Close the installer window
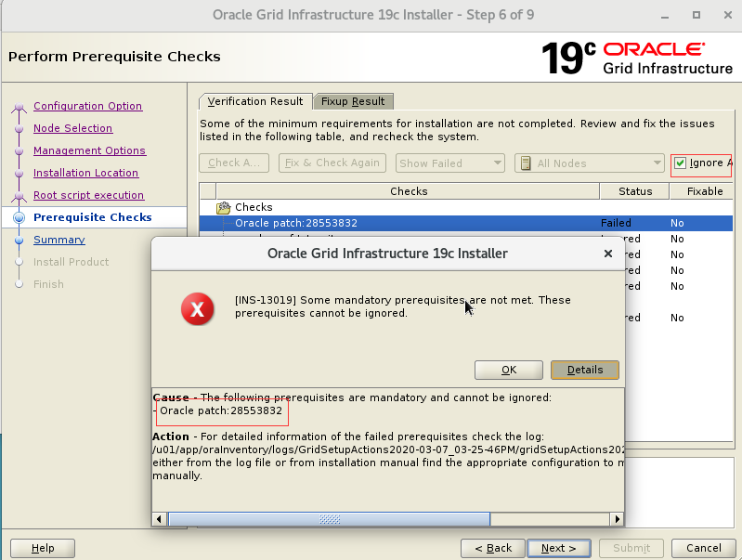The width and height of the screenshot is (742, 560). [x=728, y=15]
